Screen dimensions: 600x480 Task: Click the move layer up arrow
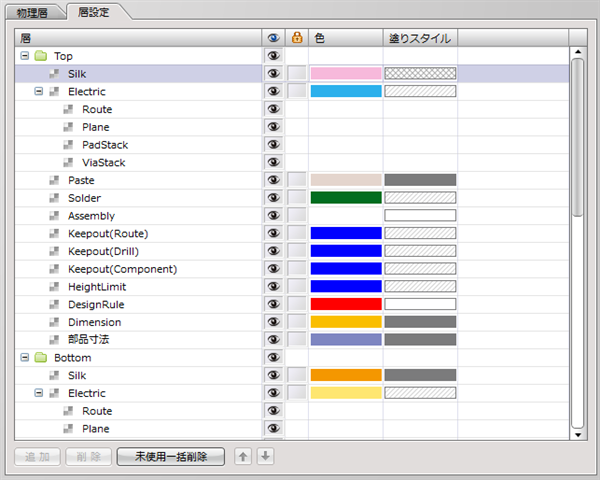point(243,457)
